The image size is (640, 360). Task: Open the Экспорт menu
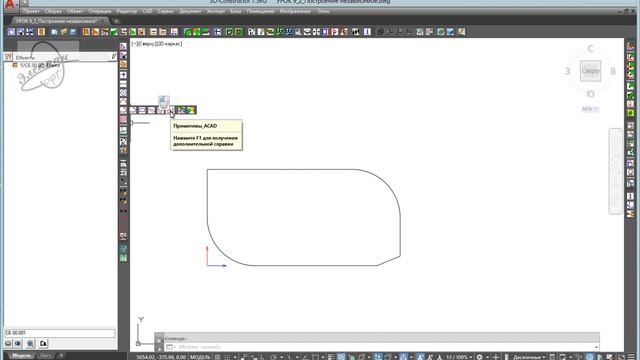click(x=216, y=11)
